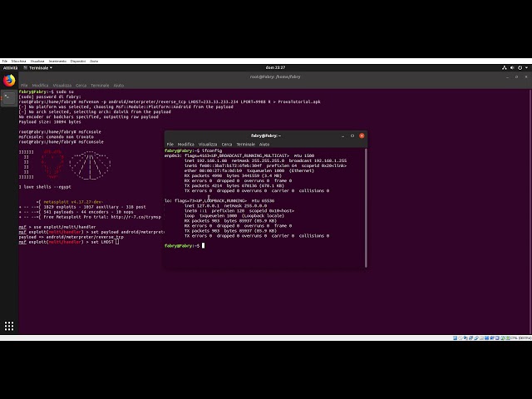Open File menu in fabry terminal window

170,144
